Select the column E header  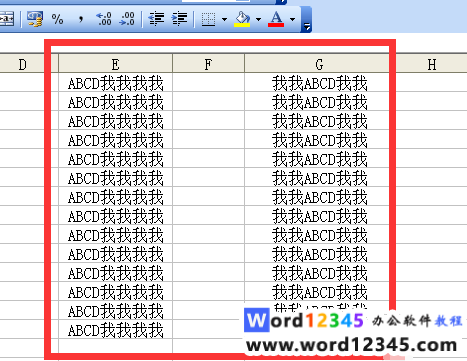coord(115,64)
